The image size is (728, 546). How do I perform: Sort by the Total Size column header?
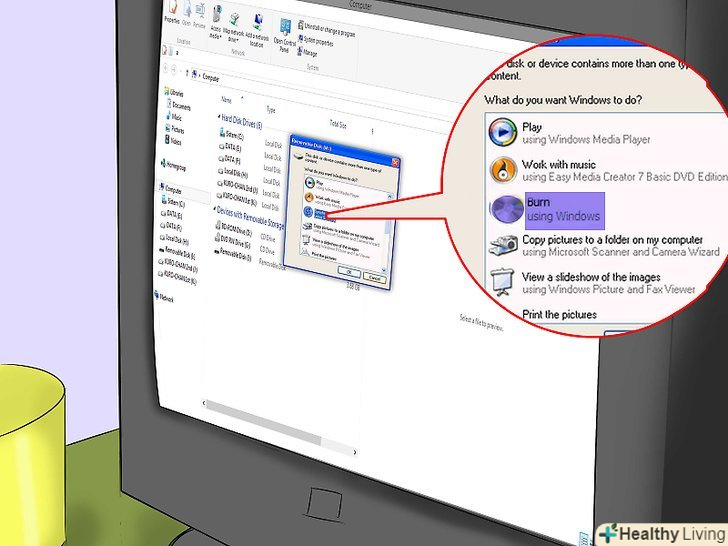[x=338, y=124]
